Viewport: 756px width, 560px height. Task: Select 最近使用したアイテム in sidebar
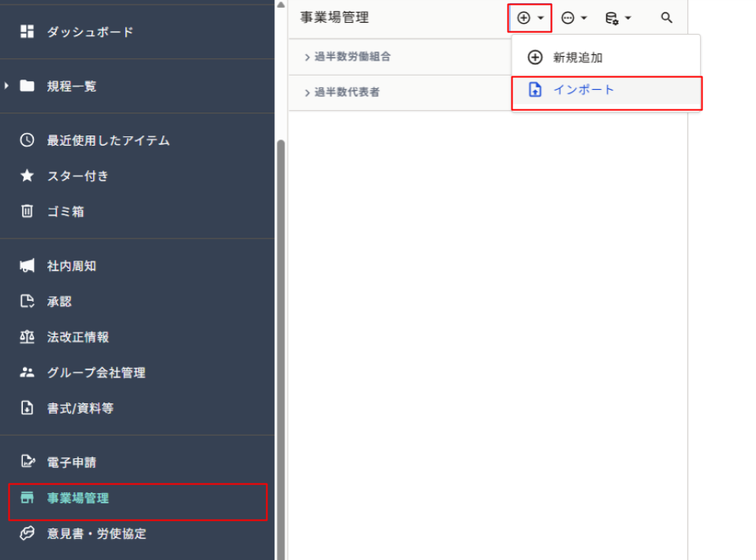[x=108, y=141]
